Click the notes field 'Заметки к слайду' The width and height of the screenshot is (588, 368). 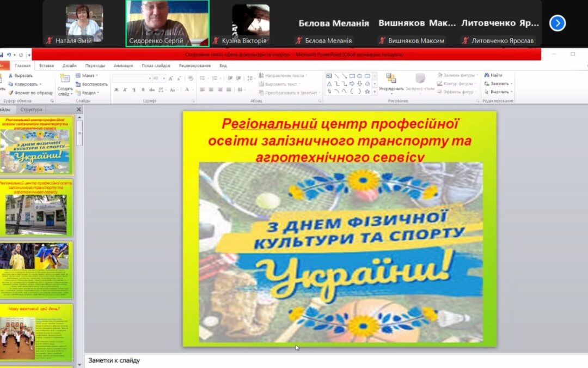336,360
